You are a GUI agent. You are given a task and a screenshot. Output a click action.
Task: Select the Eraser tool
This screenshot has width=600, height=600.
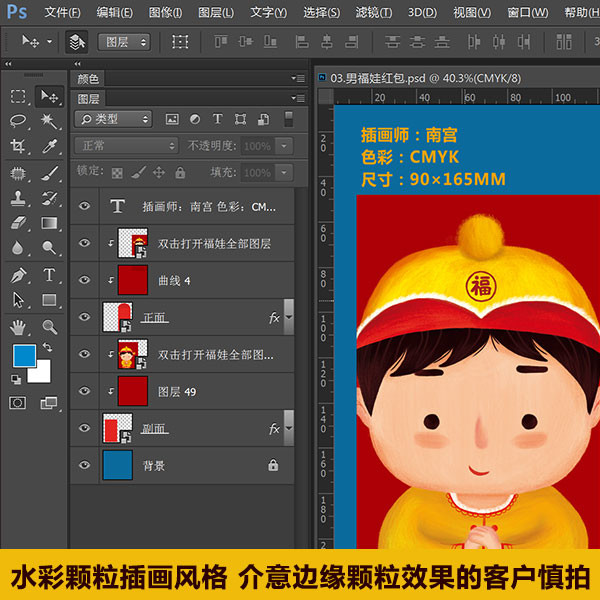pos(18,223)
